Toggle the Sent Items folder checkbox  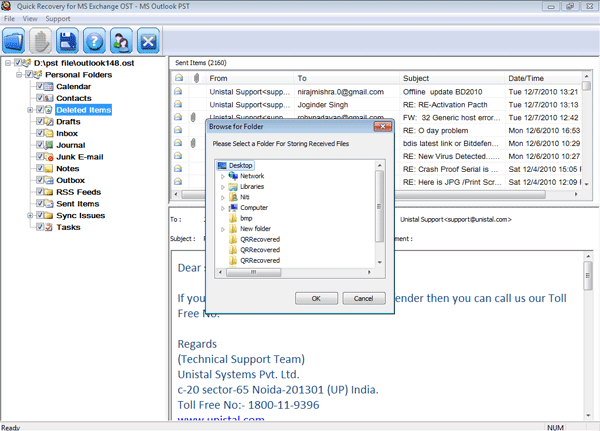click(x=40, y=204)
